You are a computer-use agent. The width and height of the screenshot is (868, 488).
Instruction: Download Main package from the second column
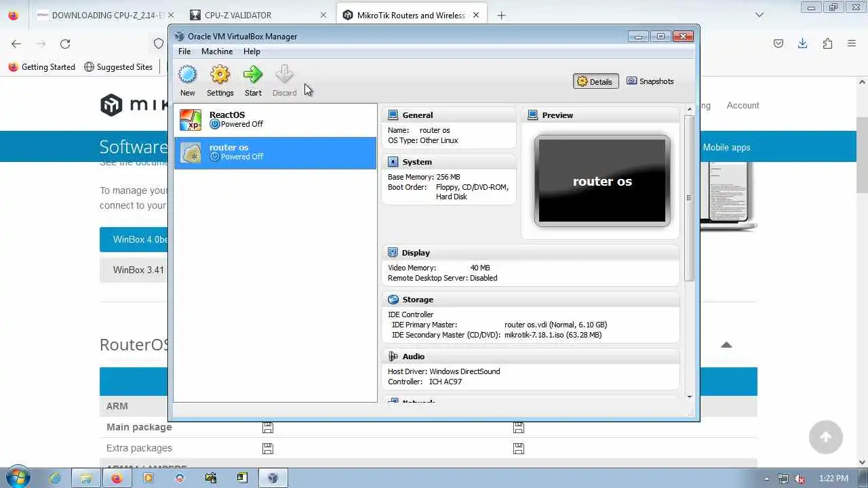pyautogui.click(x=519, y=428)
